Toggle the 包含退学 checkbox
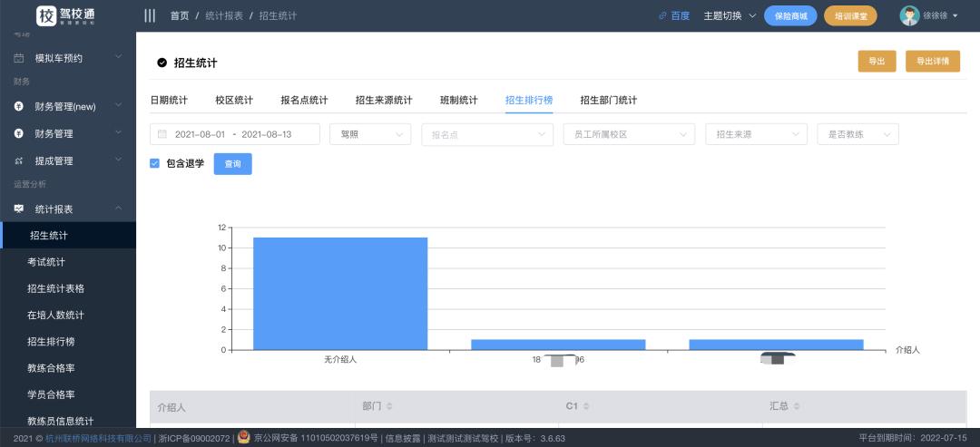 coord(154,163)
